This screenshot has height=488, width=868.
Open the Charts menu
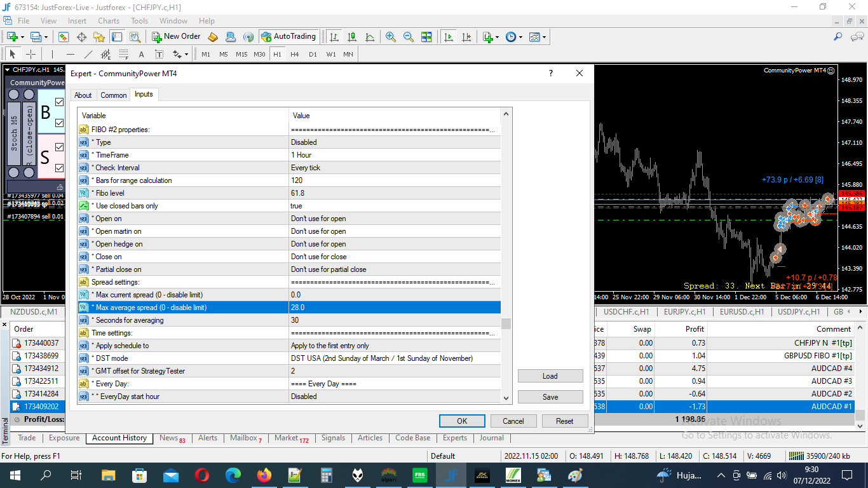pos(109,20)
